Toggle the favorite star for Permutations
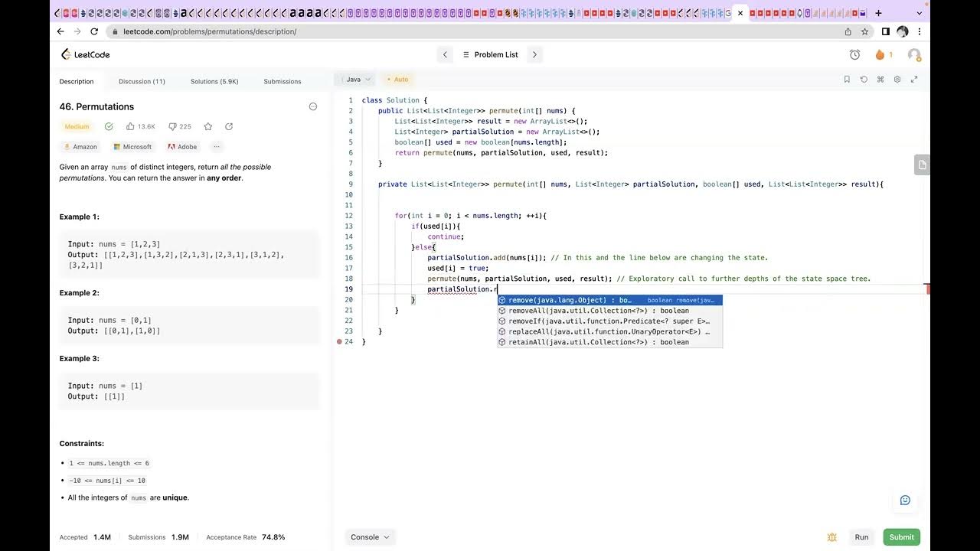This screenshot has width=980, height=551. [207, 126]
